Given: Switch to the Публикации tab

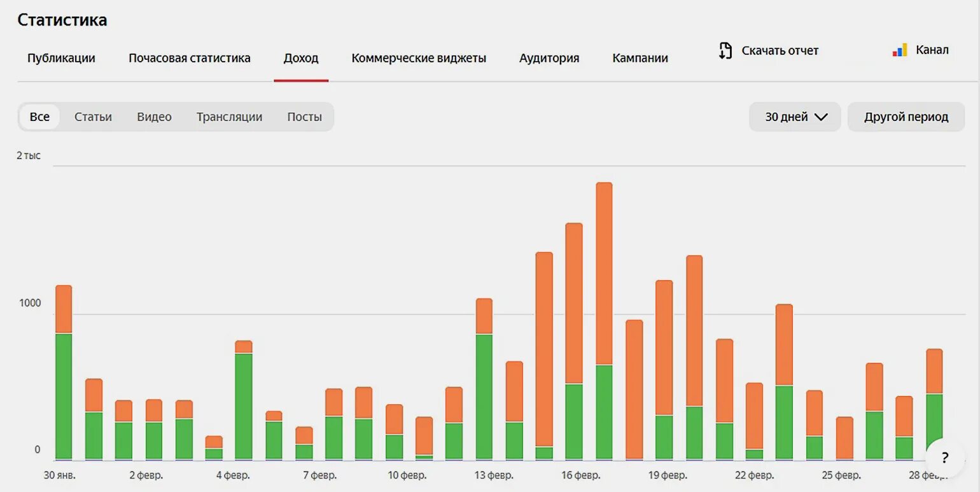Looking at the screenshot, I should pos(60,58).
